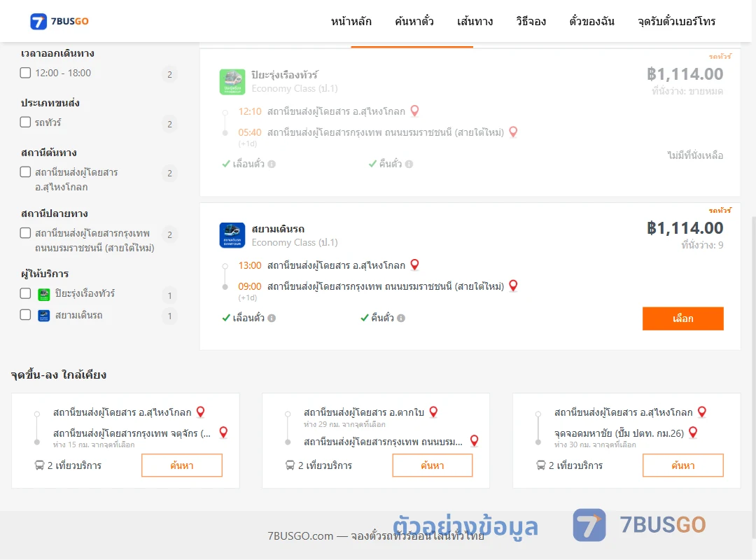
Task: Click bus icon in จตุจักร nearby card
Action: pos(39,465)
